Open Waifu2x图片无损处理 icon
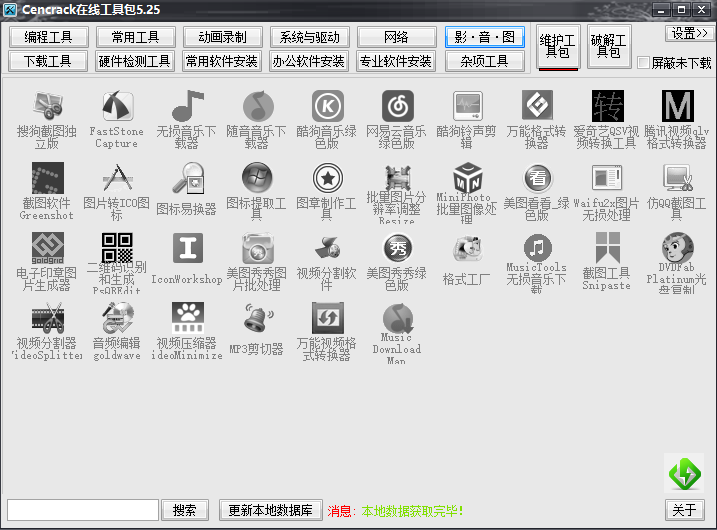This screenshot has width=717, height=530. (x=607, y=177)
